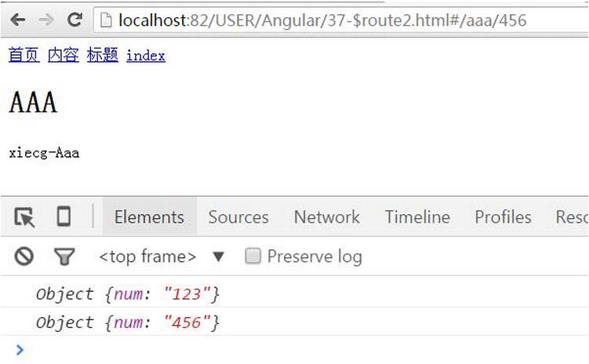
Task: Click the browser forward arrow
Action: click(x=45, y=20)
